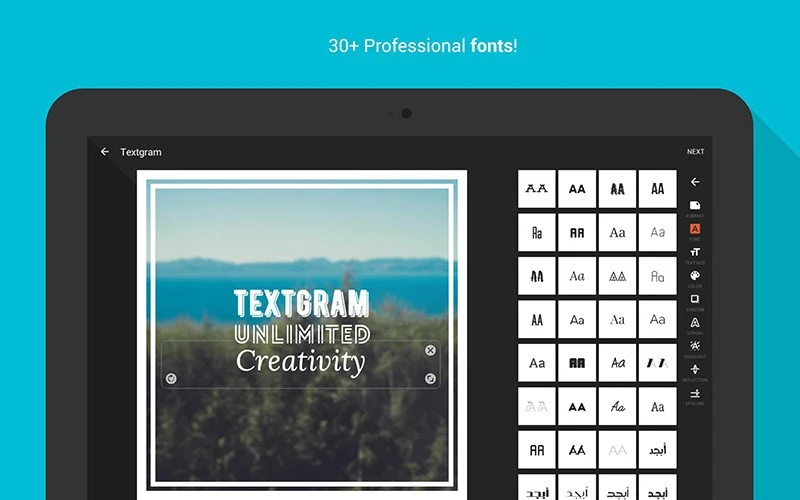Open the Reflection tool
Image resolution: width=800 pixels, height=500 pixels.
pos(695,370)
